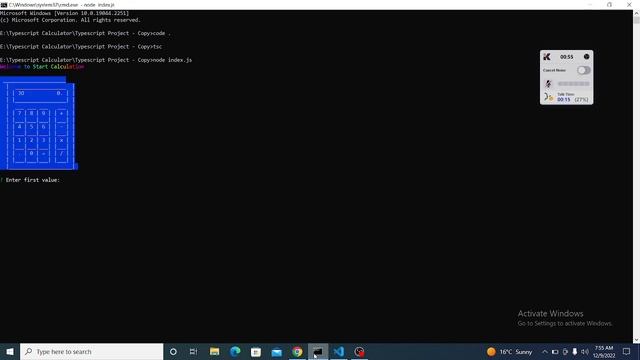Viewport: 640px width, 360px height.
Task: Click the 9 key on the ASCII calculator
Action: [x=43, y=113]
